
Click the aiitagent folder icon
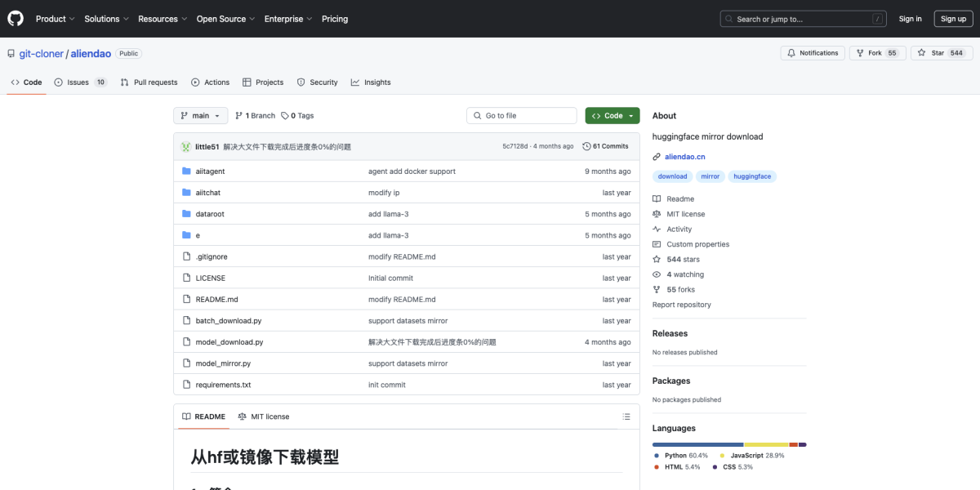point(188,171)
